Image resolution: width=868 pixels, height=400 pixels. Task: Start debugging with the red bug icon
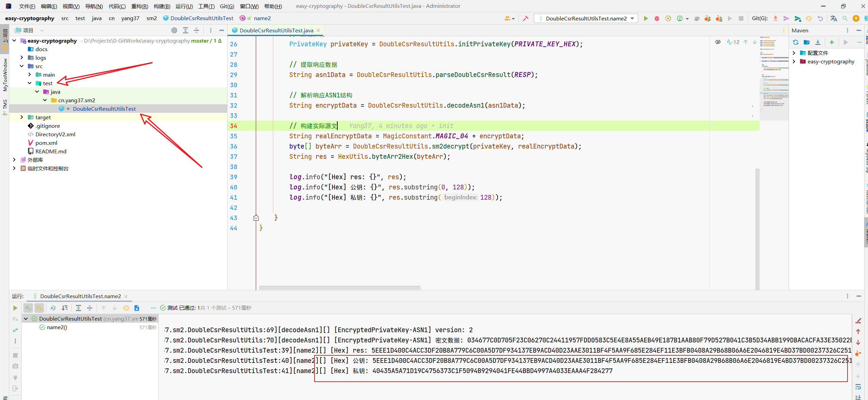pos(657,18)
